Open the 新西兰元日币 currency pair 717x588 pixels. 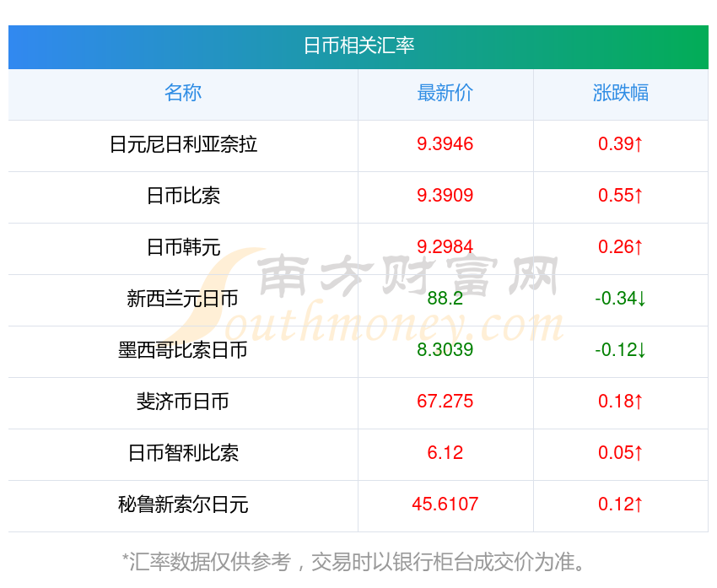183,299
